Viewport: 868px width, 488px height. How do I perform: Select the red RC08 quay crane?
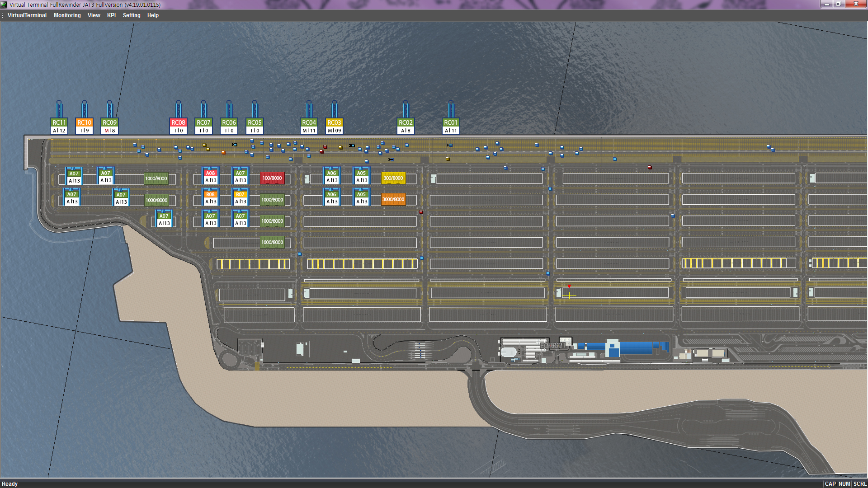pos(178,122)
